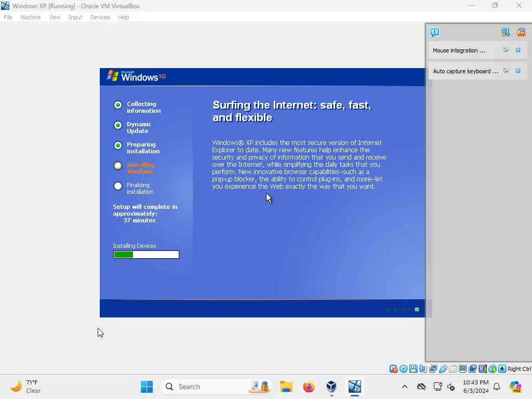Click the Dynamic Update setup step

[x=132, y=128]
